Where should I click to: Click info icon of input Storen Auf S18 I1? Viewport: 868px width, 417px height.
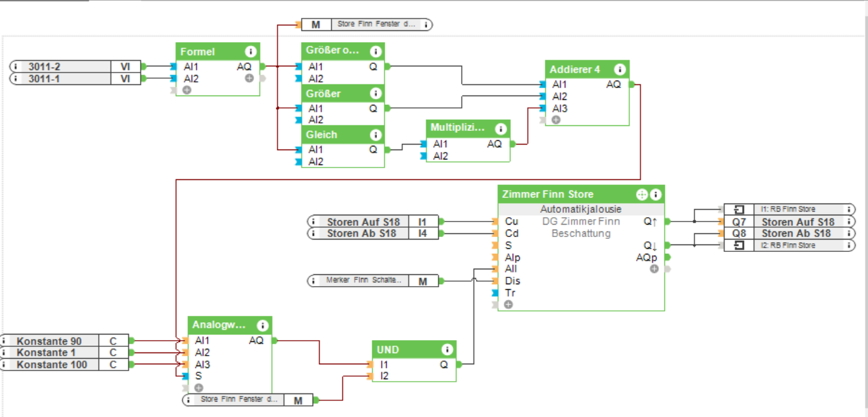pos(314,222)
